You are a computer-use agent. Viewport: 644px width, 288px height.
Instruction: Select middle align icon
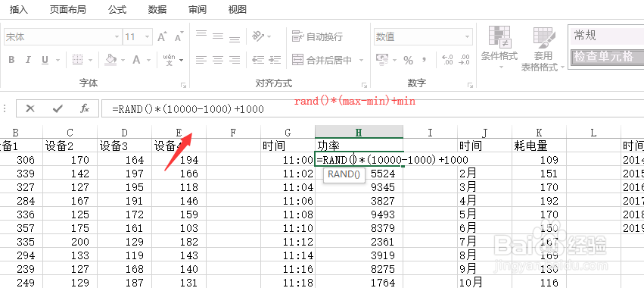[218, 36]
